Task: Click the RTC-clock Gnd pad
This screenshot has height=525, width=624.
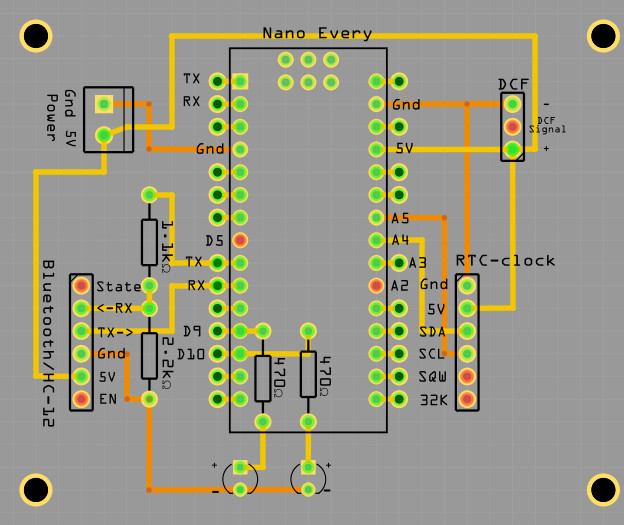Action: pyautogui.click(x=467, y=285)
